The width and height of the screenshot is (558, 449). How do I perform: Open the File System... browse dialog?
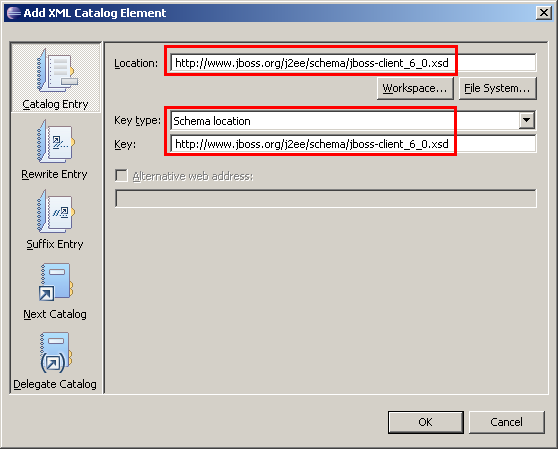click(x=497, y=88)
